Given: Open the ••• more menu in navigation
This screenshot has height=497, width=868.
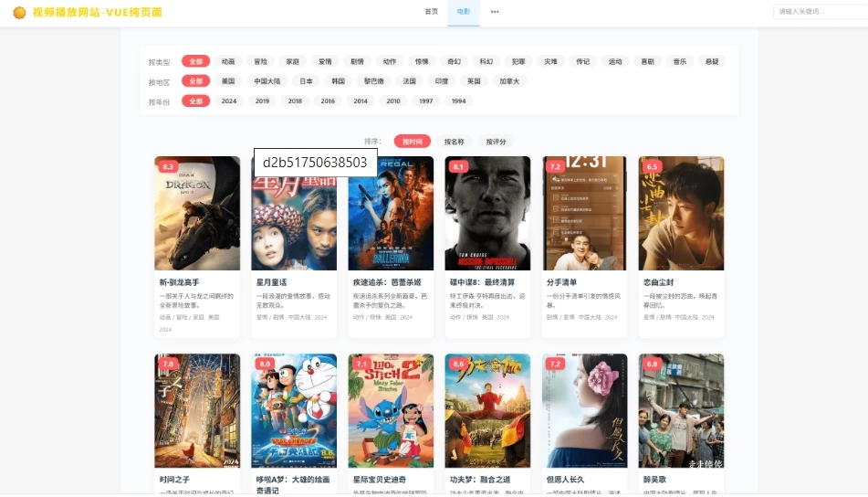Looking at the screenshot, I should pos(495,12).
